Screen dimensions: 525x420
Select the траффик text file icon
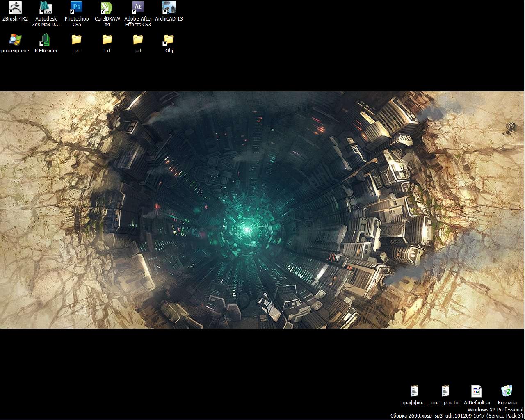pyautogui.click(x=415, y=391)
